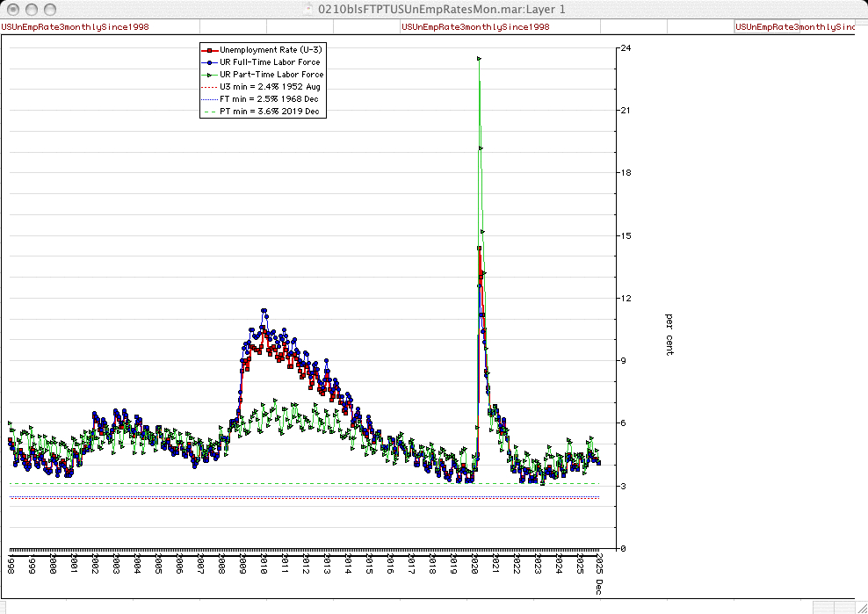868x614 pixels.
Task: Click 'U3 min = 2.4% 1952 Aug' legend entry
Action: click(x=270, y=87)
